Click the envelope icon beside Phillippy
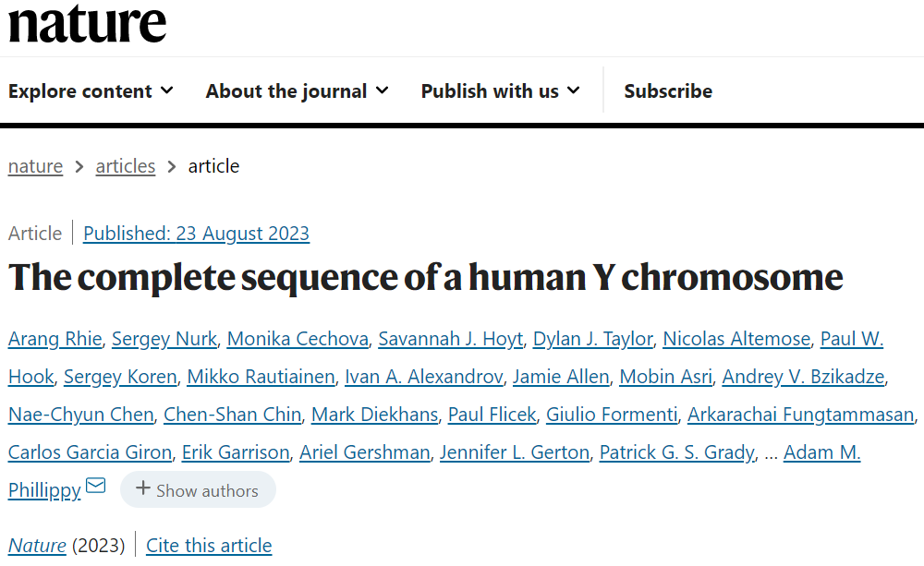 pos(95,486)
